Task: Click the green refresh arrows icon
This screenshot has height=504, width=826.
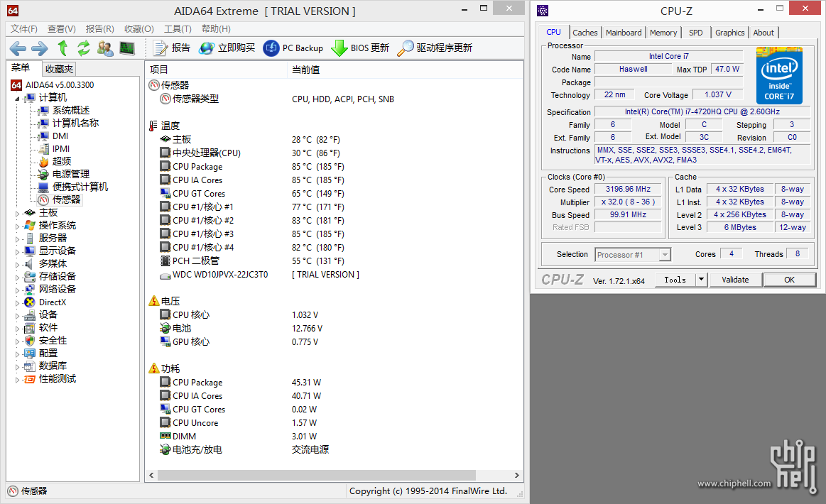Action: click(x=83, y=48)
